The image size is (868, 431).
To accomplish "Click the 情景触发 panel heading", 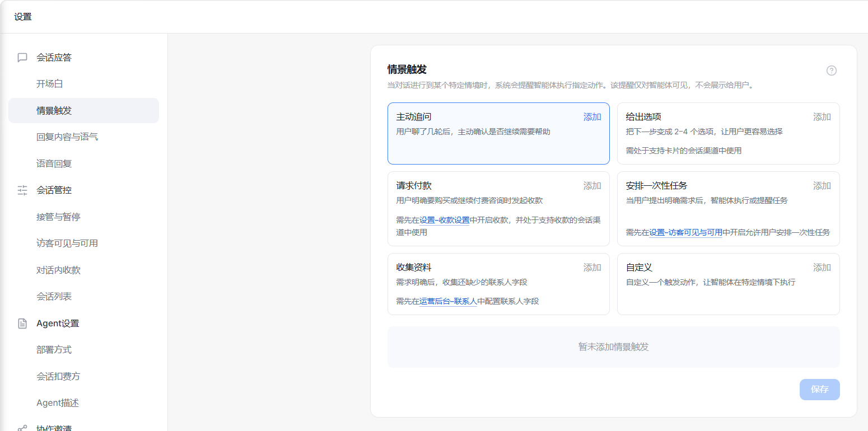I will (407, 69).
